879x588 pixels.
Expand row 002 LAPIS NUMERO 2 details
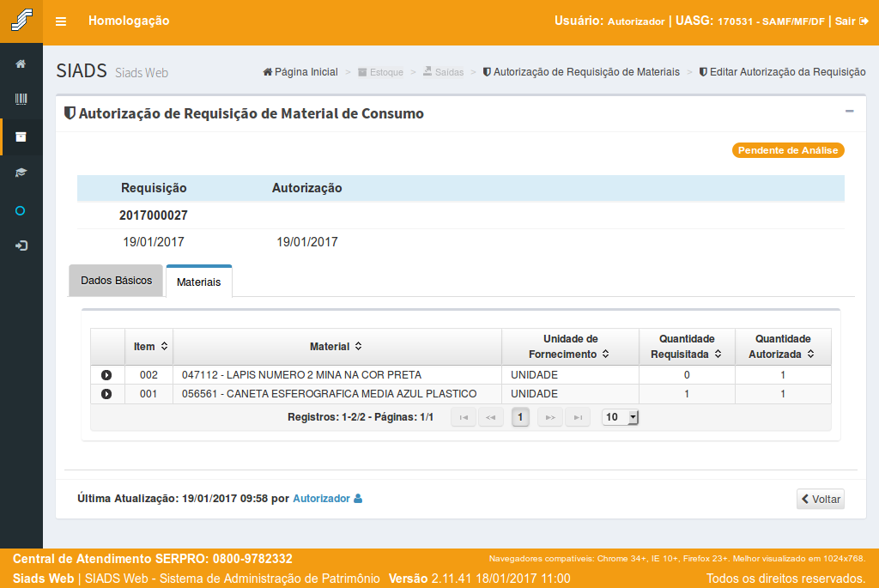(106, 375)
